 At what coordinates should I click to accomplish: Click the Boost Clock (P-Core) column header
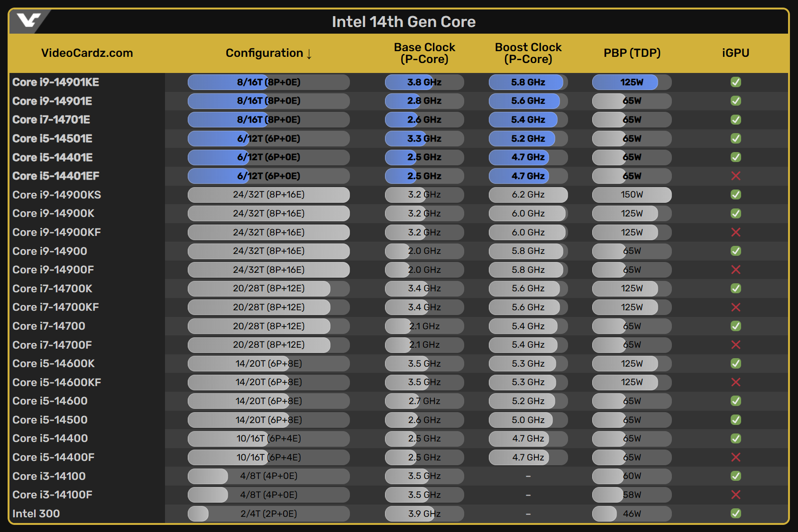[528, 53]
